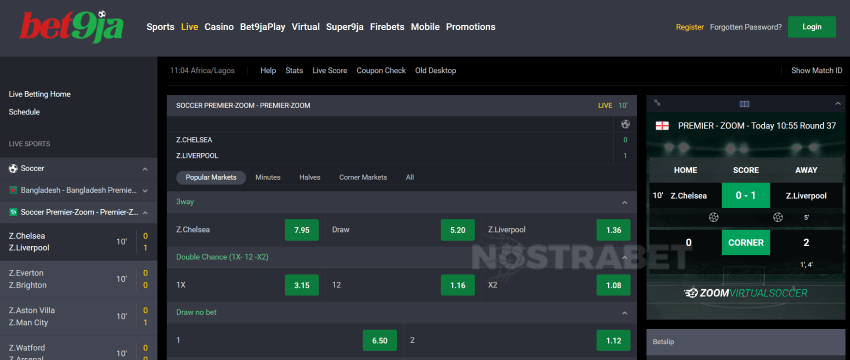Click the Zoom Virtual Soccer logo
Viewport: 850px width, 360px height.
click(745, 293)
